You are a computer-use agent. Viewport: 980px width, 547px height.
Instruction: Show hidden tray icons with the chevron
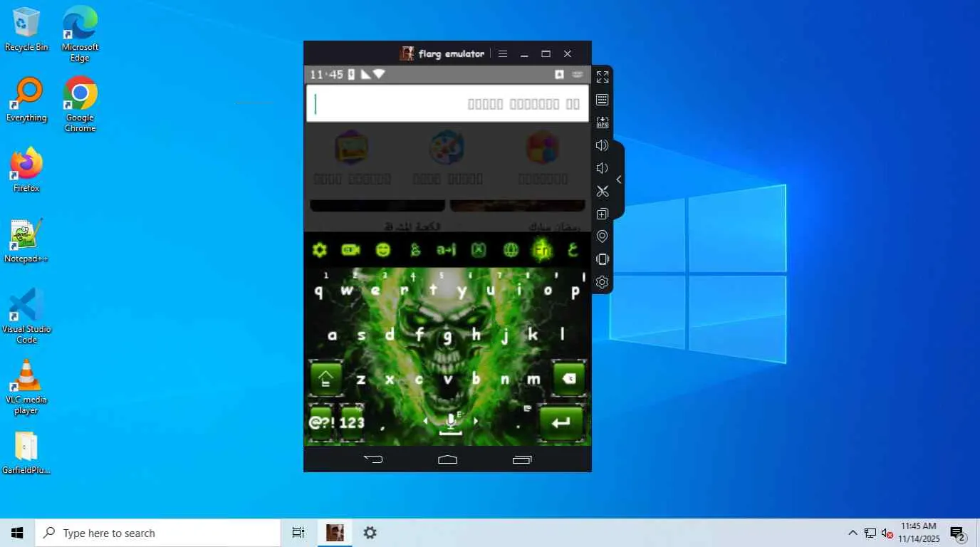853,533
